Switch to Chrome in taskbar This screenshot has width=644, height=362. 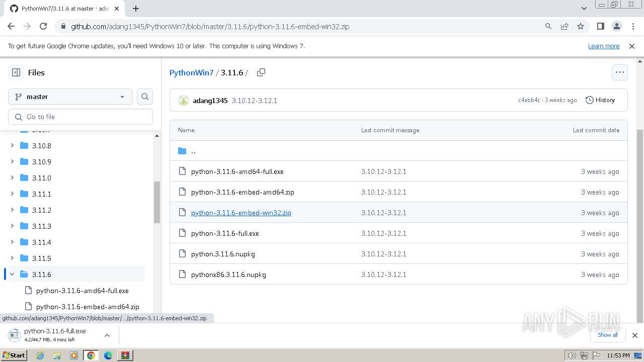point(91,355)
